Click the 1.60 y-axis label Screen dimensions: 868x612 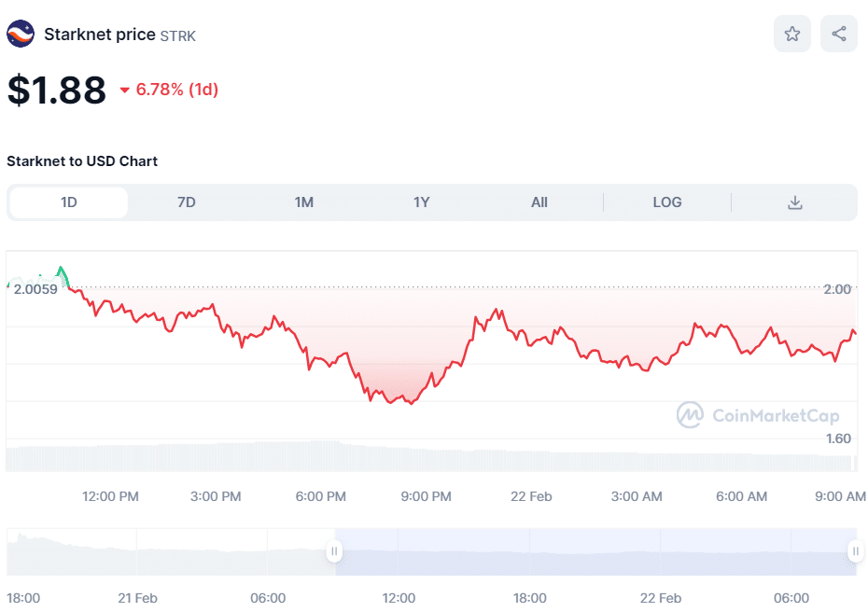coord(838,438)
